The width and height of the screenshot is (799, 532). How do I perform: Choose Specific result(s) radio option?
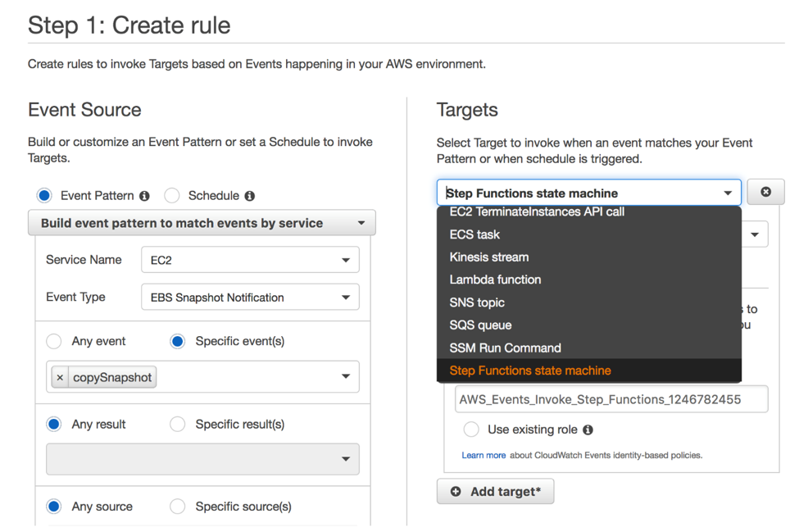pyautogui.click(x=178, y=425)
